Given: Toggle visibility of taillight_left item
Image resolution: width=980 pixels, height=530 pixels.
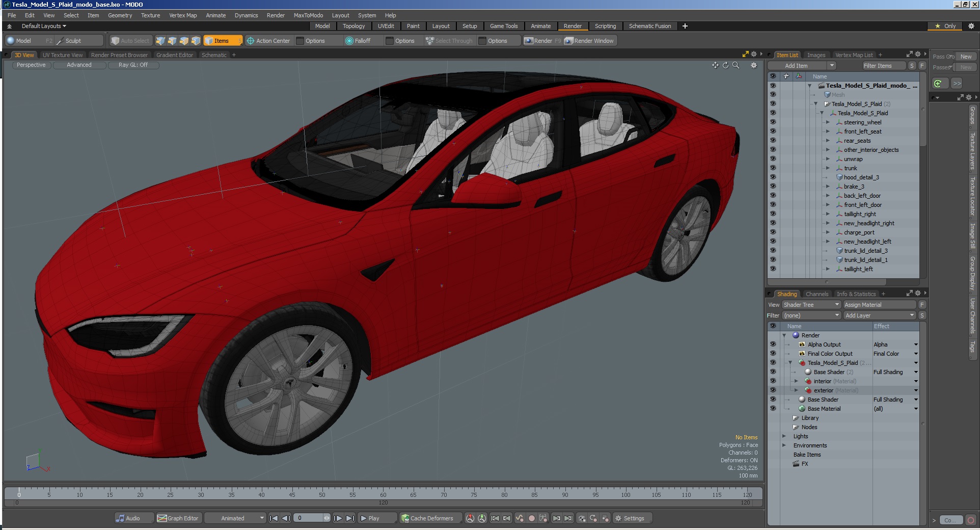Looking at the screenshot, I should (773, 269).
